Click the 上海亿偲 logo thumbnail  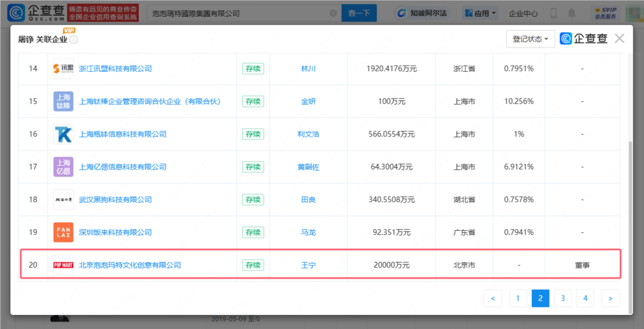point(63,167)
